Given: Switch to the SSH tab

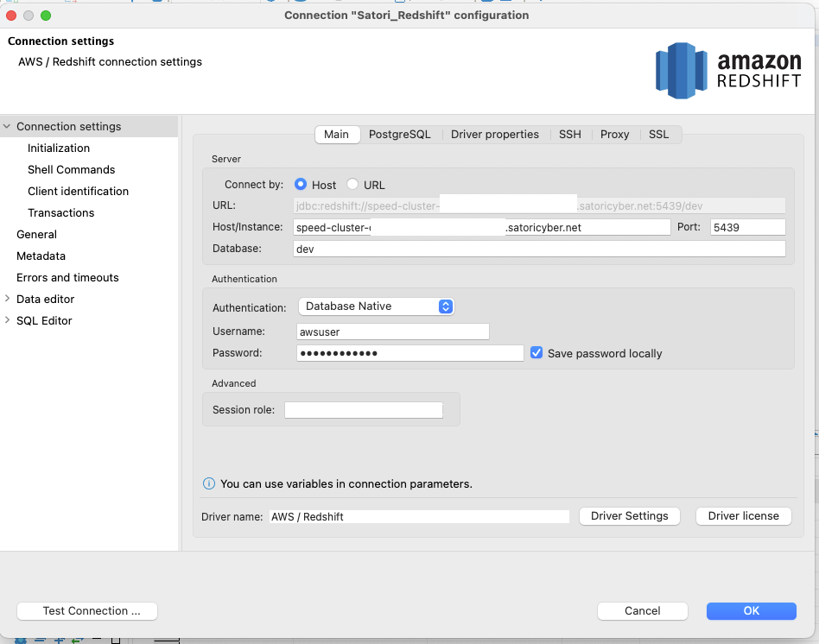Looking at the screenshot, I should [569, 134].
